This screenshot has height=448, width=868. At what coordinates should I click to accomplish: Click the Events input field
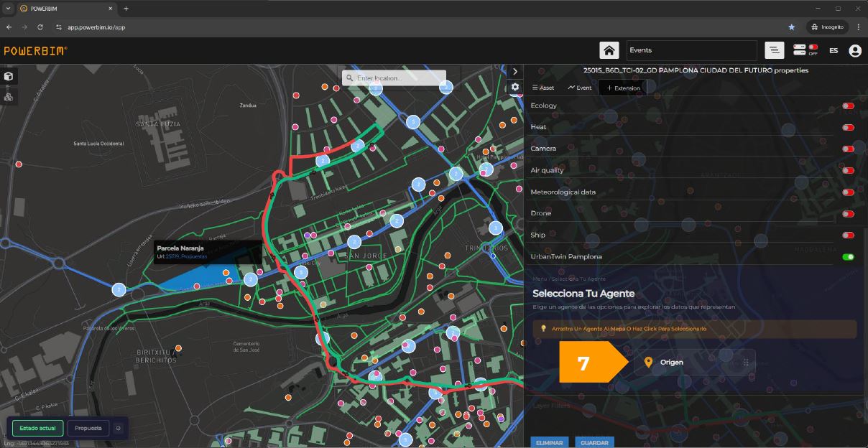point(691,50)
